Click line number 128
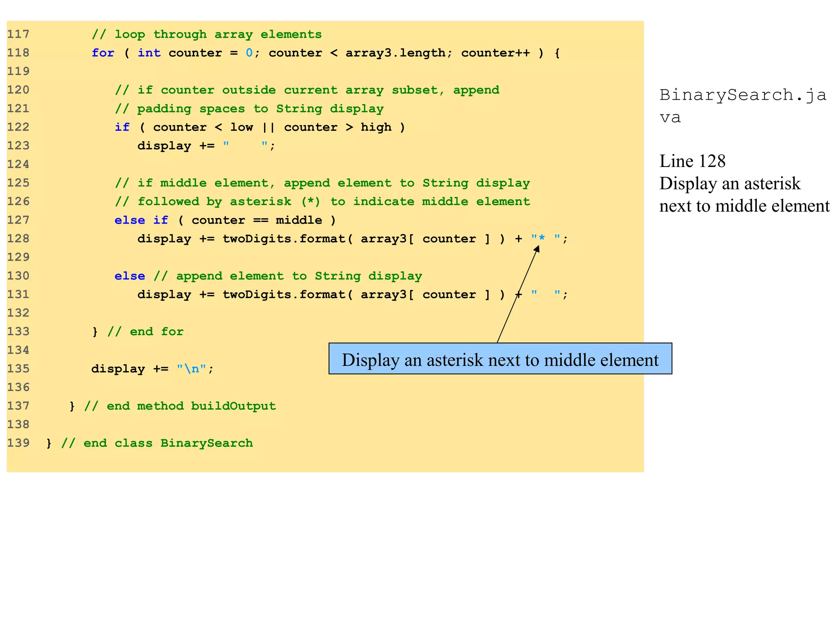The image size is (840, 630). coord(18,239)
